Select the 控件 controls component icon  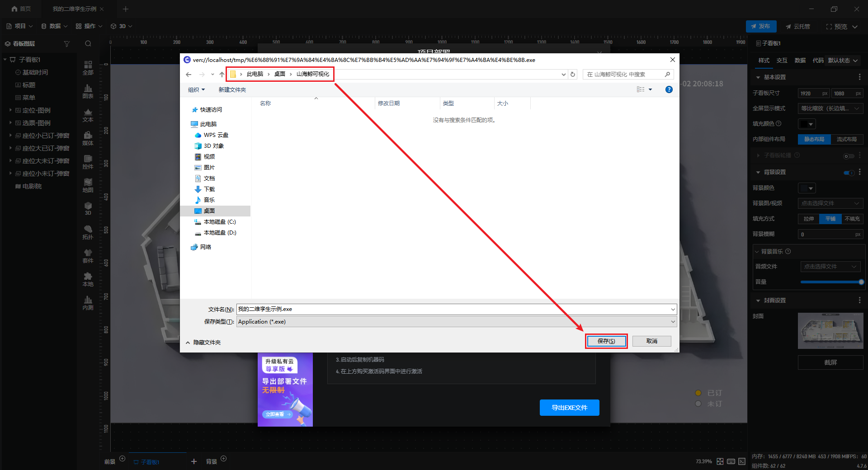click(88, 162)
